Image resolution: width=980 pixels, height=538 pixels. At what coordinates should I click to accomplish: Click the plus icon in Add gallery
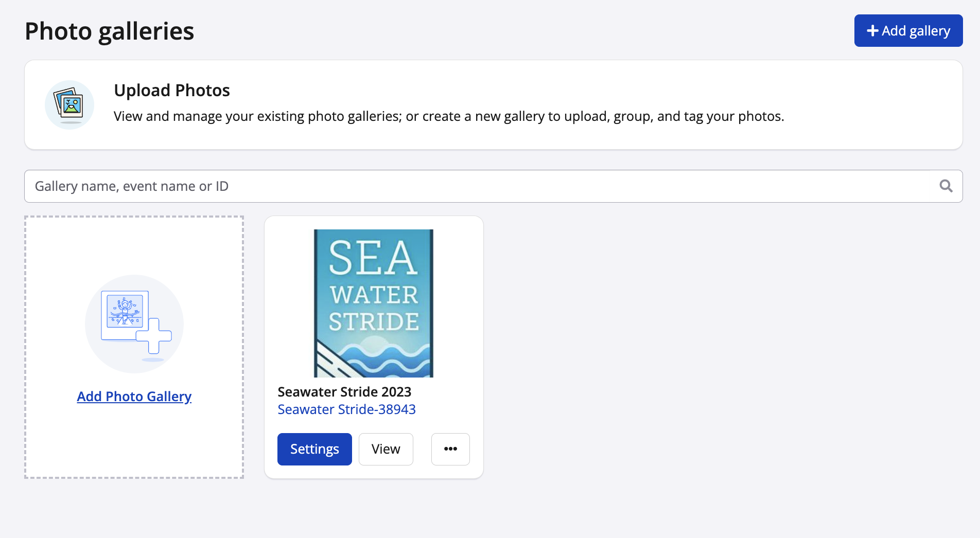pos(872,31)
